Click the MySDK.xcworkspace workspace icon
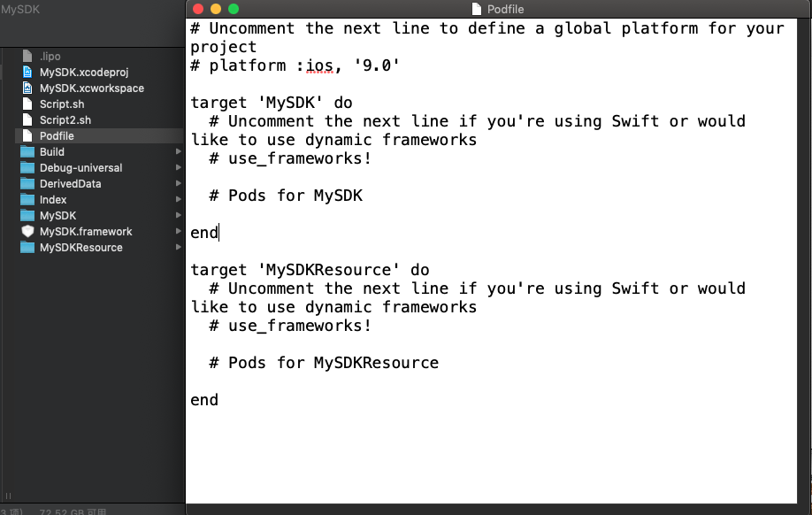The image size is (812, 515). [x=27, y=88]
